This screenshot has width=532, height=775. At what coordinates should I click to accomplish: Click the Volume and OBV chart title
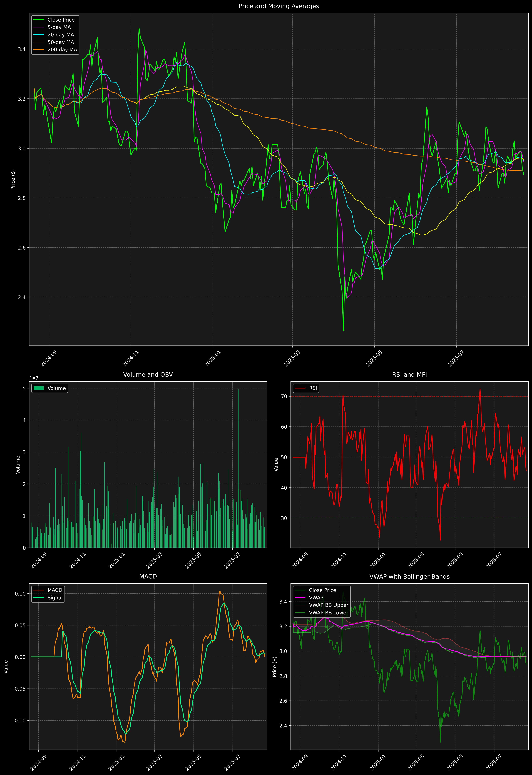tap(148, 374)
